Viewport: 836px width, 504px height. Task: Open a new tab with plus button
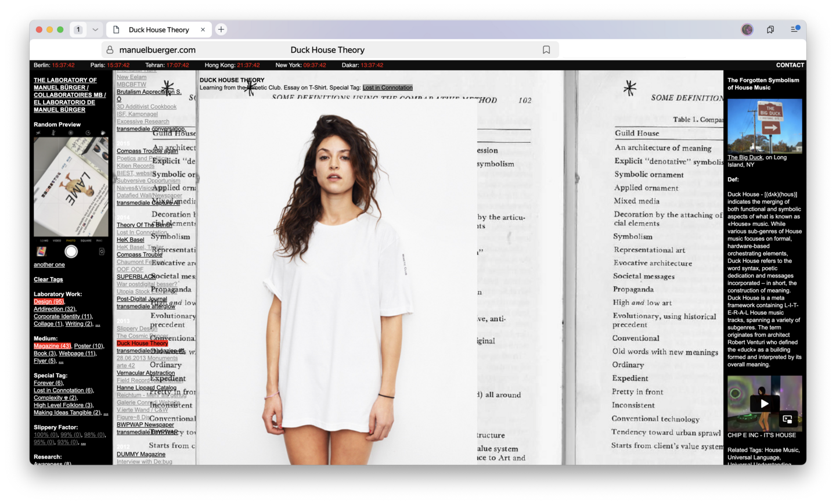pos(221,30)
